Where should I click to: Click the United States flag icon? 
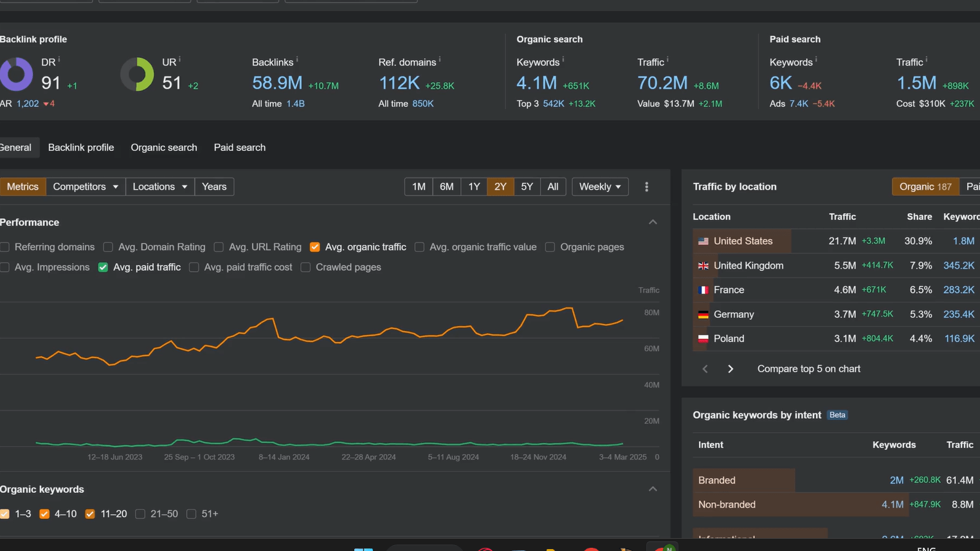pos(703,240)
